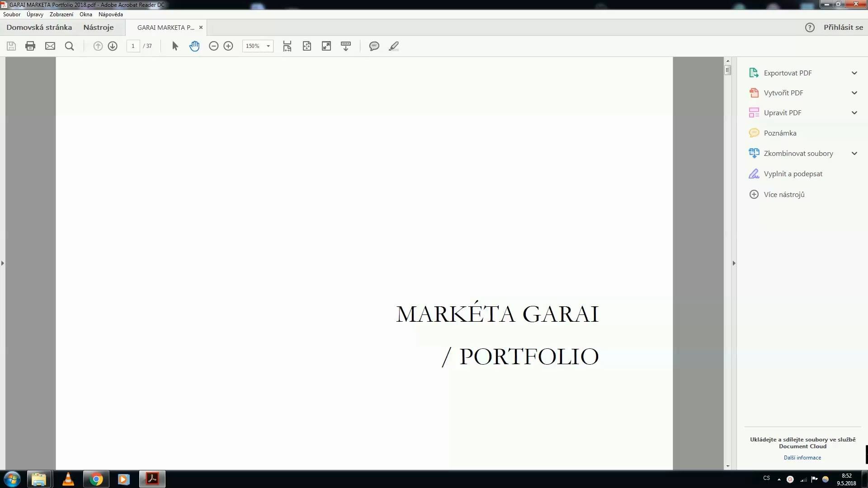Go to next page arrow

pos(113,46)
